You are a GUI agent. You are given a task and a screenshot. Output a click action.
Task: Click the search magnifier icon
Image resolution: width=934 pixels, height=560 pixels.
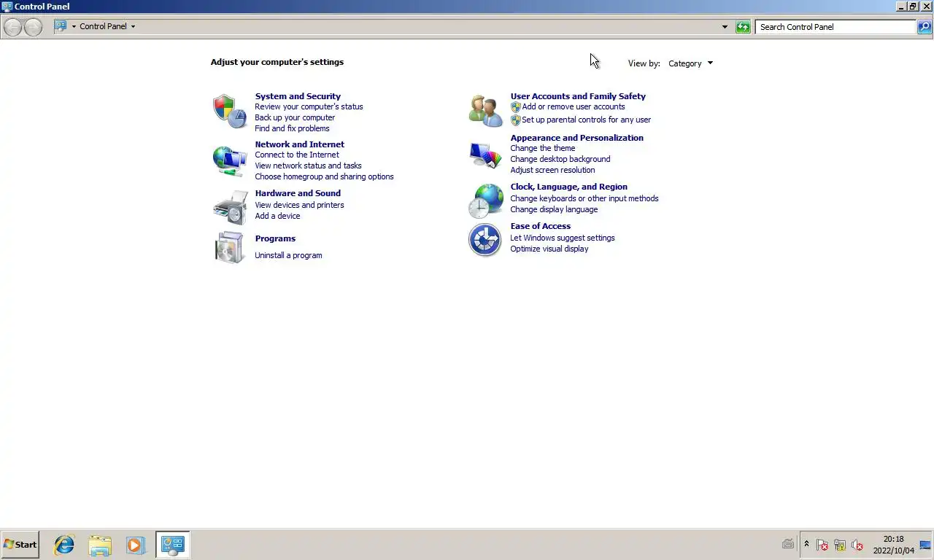[925, 27]
